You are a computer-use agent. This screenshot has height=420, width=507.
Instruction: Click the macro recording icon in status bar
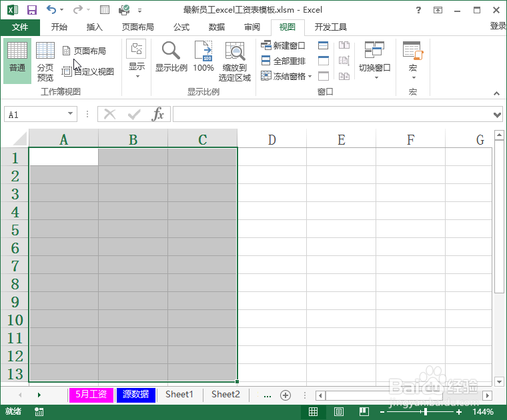tap(39, 411)
